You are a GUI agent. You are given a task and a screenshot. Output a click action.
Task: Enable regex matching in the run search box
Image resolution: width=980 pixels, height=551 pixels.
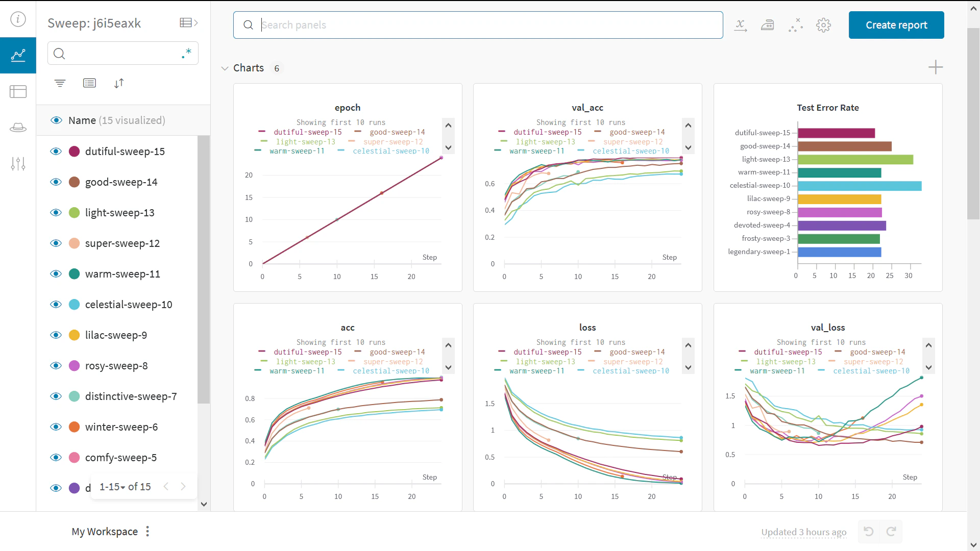[x=187, y=53]
